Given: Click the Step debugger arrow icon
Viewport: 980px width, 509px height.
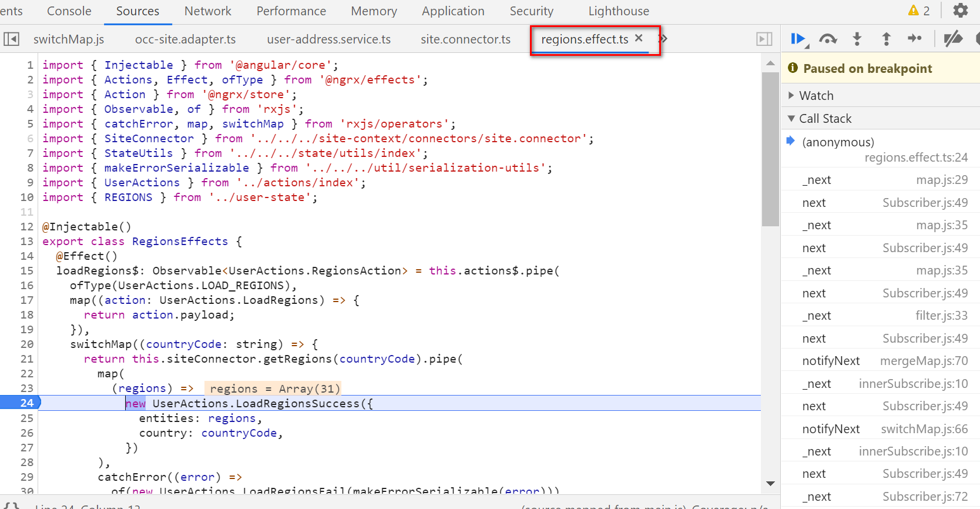Looking at the screenshot, I should (x=915, y=39).
